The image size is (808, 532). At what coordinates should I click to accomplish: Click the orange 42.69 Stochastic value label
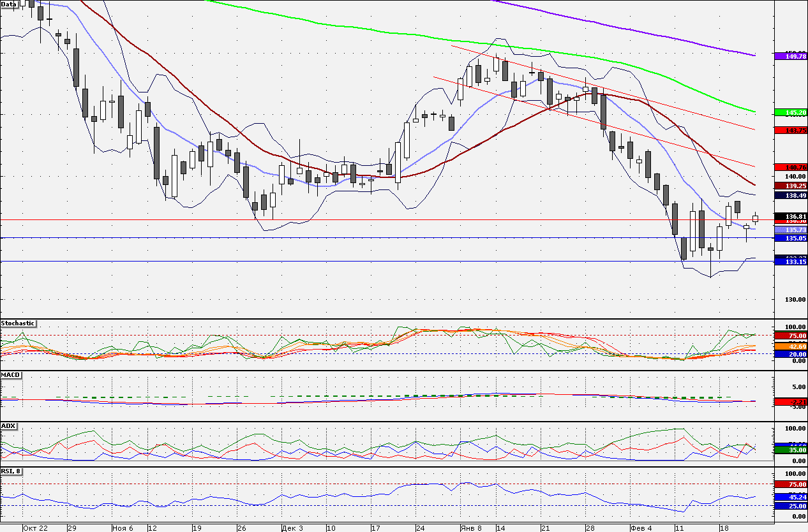791,346
